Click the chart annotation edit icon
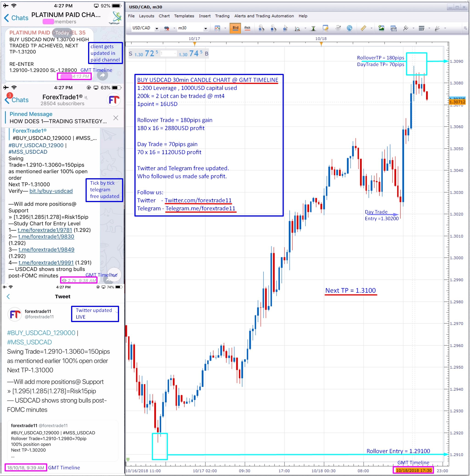 (x=325, y=28)
